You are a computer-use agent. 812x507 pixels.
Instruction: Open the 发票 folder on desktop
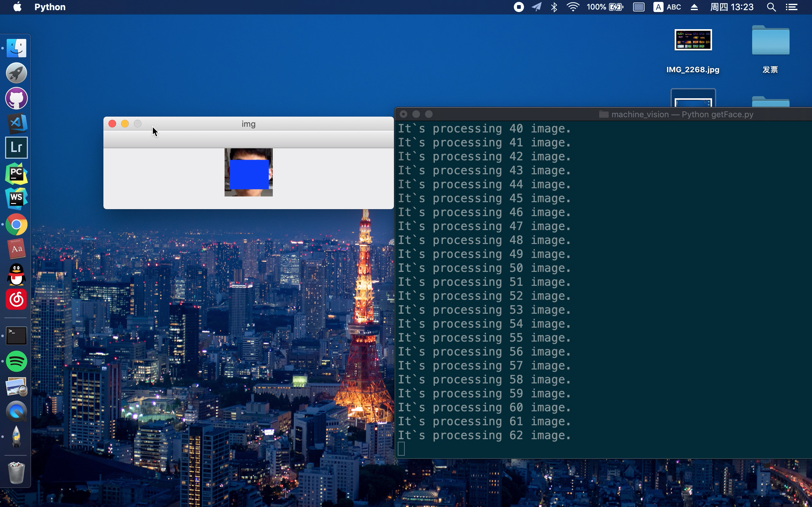[x=770, y=41]
